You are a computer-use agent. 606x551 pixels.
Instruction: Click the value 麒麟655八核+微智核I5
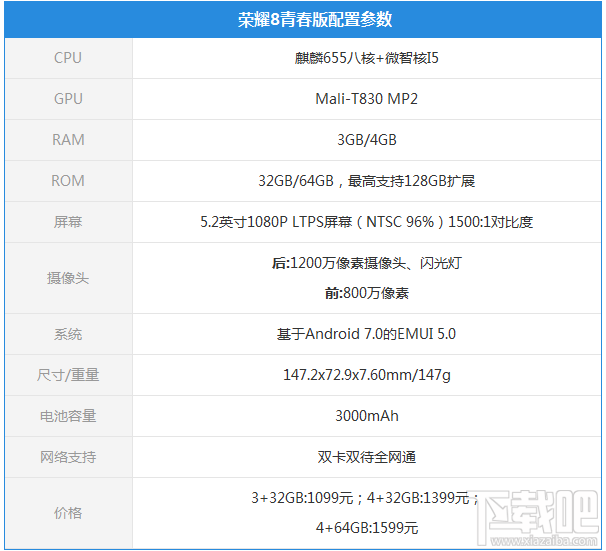[366, 58]
